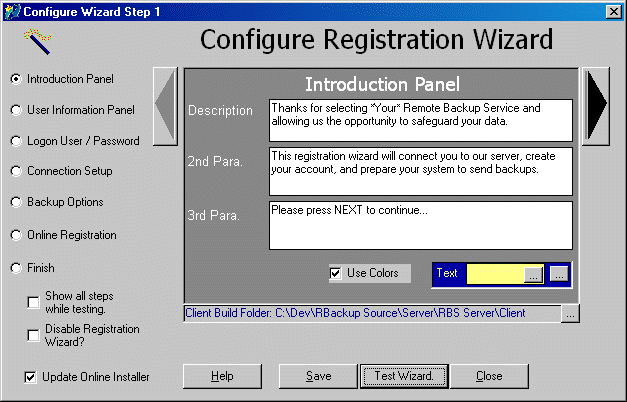Click ellipsis button right of yellow color box

[559, 273]
